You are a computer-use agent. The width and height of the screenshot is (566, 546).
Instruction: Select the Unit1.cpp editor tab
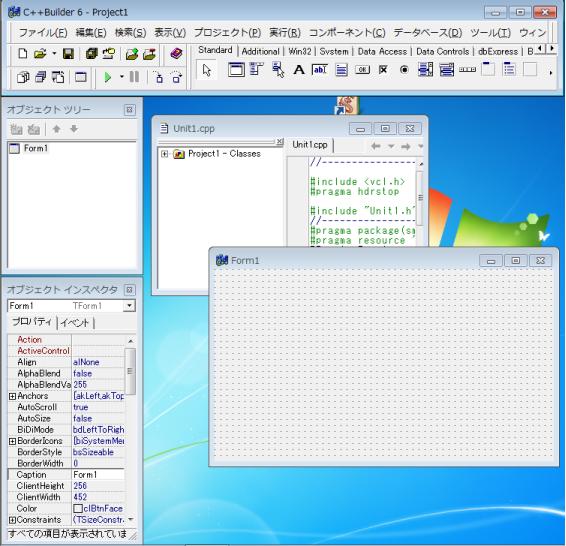(310, 145)
